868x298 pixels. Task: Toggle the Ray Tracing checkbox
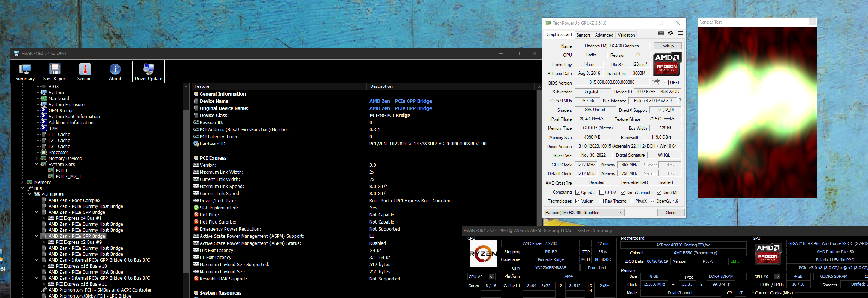pos(601,201)
